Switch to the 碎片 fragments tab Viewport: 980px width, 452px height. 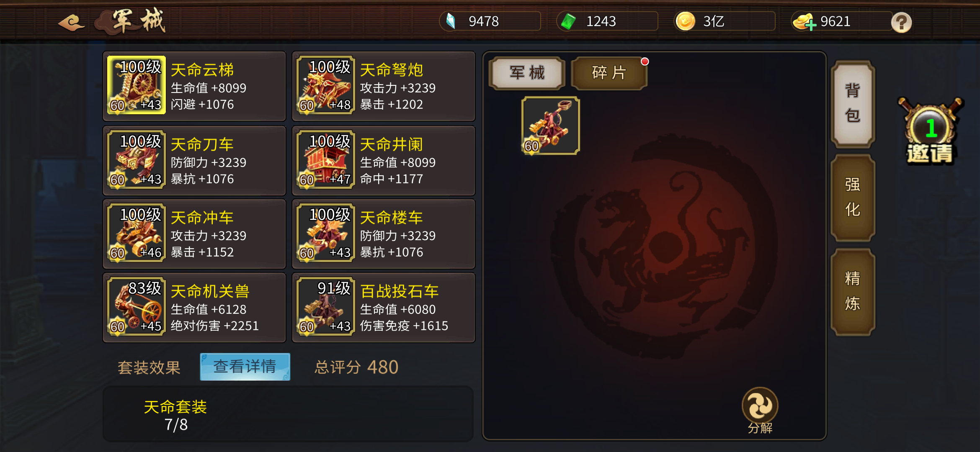point(609,73)
